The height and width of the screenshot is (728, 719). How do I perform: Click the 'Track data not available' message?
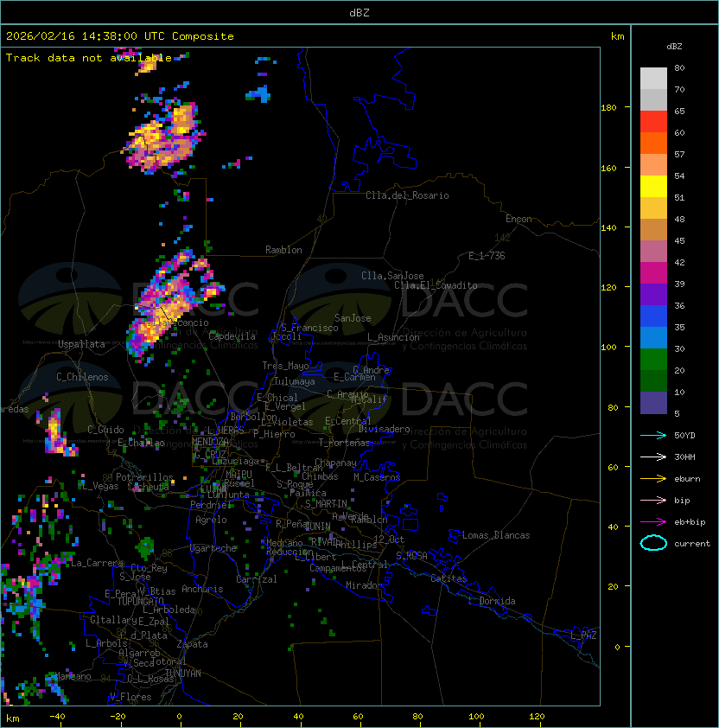tap(89, 58)
